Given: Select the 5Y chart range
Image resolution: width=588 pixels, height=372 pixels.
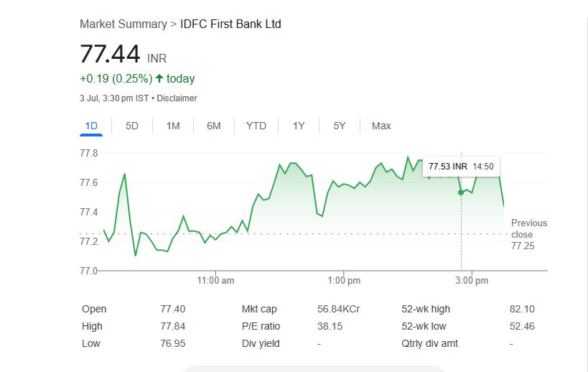Looking at the screenshot, I should tap(340, 126).
